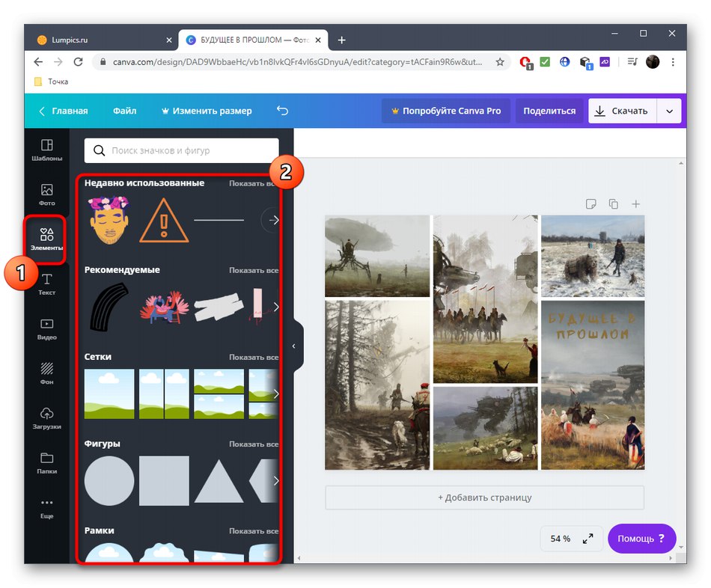
Task: Open the Фон sidebar panel
Action: click(46, 373)
